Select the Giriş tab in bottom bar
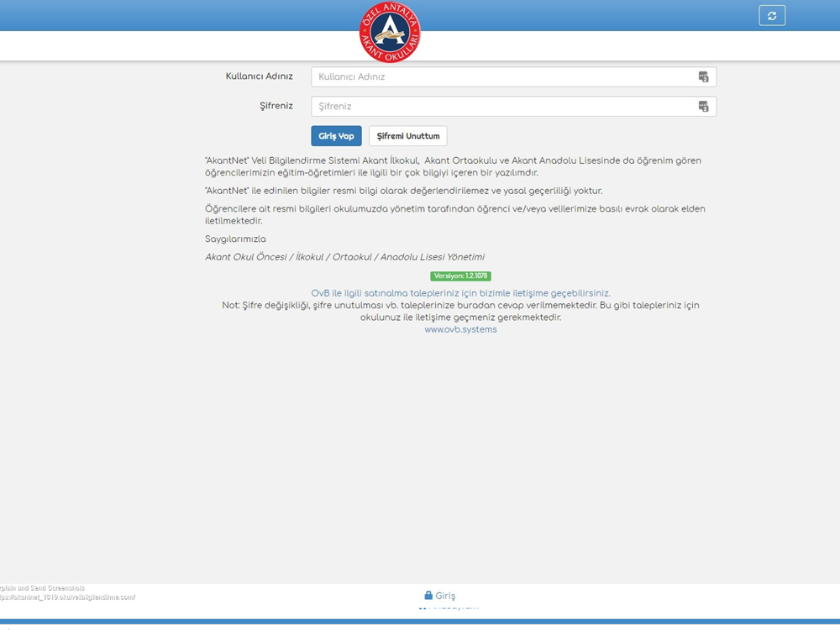Image resolution: width=840 pixels, height=630 pixels. click(440, 596)
